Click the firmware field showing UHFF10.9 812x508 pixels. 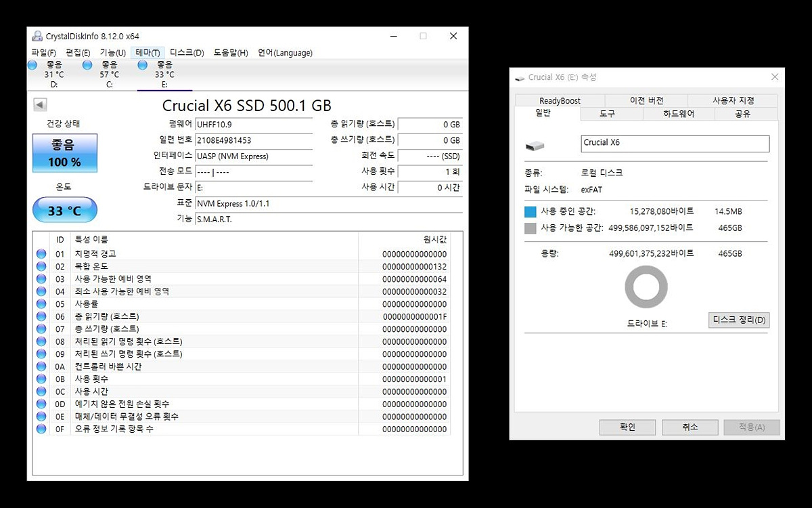coord(254,125)
